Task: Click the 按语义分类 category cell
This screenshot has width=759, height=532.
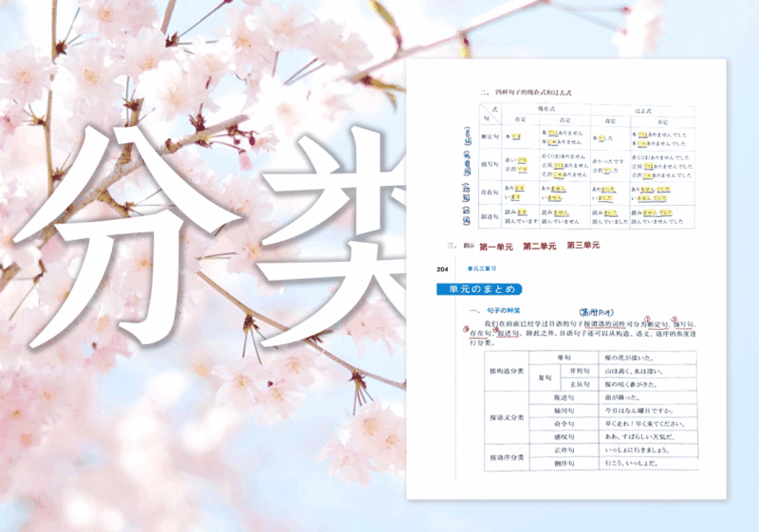Action: click(507, 417)
